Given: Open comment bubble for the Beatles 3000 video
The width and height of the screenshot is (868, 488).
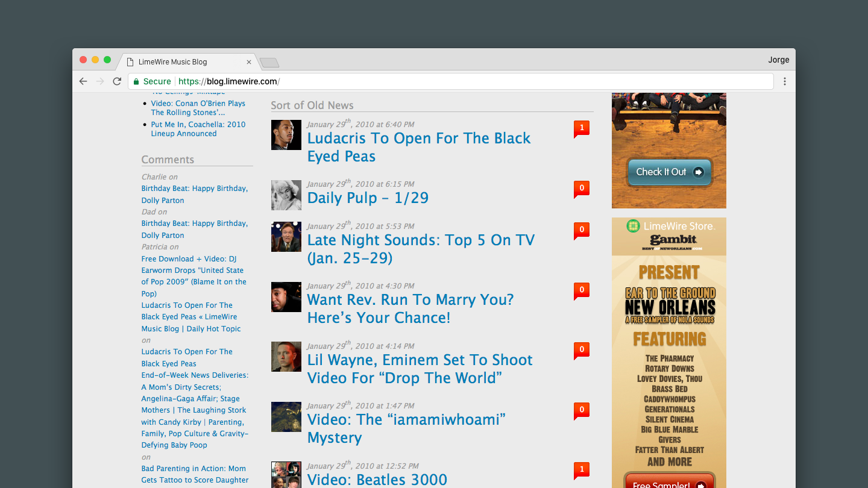Looking at the screenshot, I should (581, 470).
